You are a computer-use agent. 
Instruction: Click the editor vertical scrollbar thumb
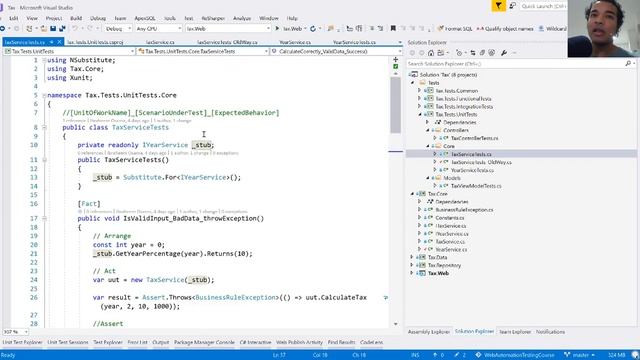395,105
